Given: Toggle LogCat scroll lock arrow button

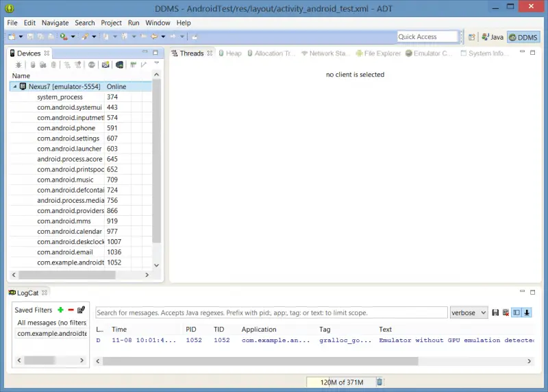Looking at the screenshot, I should click(x=527, y=313).
